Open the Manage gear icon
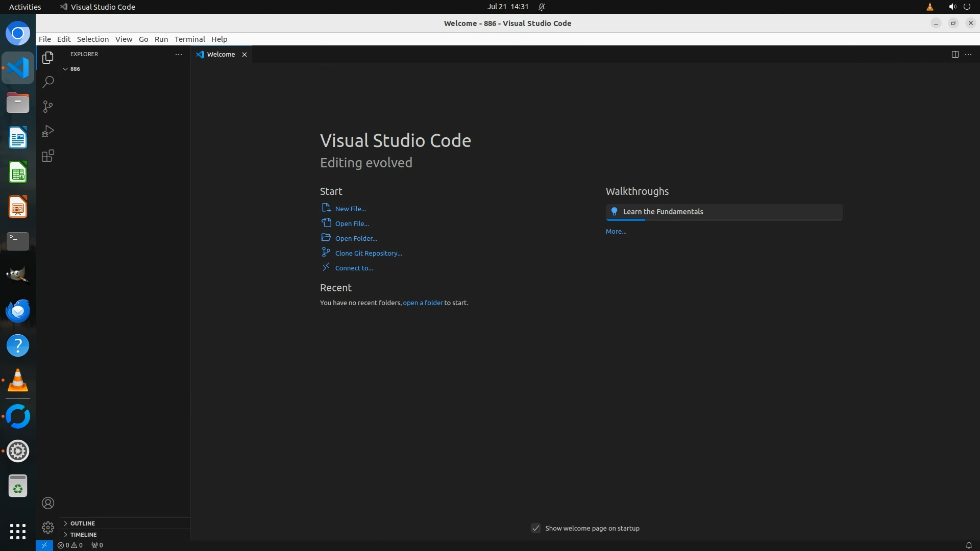 point(48,527)
